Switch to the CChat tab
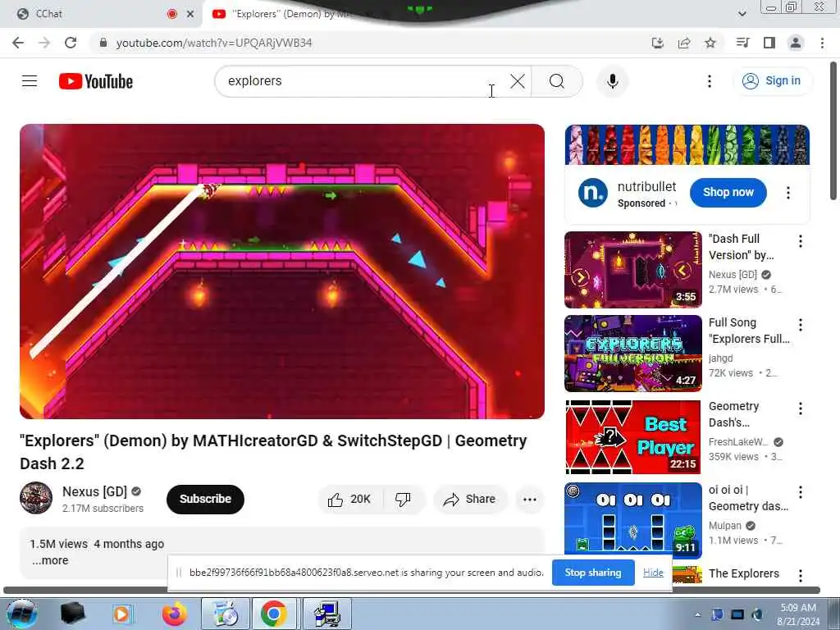This screenshot has height=630, width=840. point(102,14)
